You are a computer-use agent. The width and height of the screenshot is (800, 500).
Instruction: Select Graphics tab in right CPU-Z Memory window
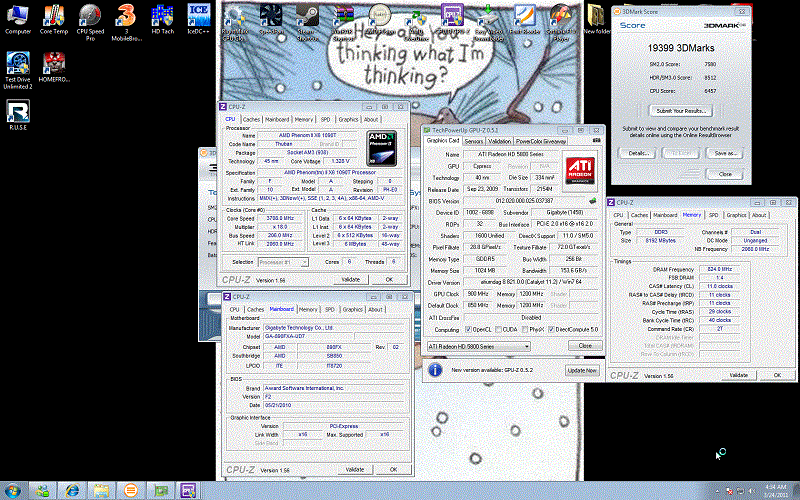[736, 215]
